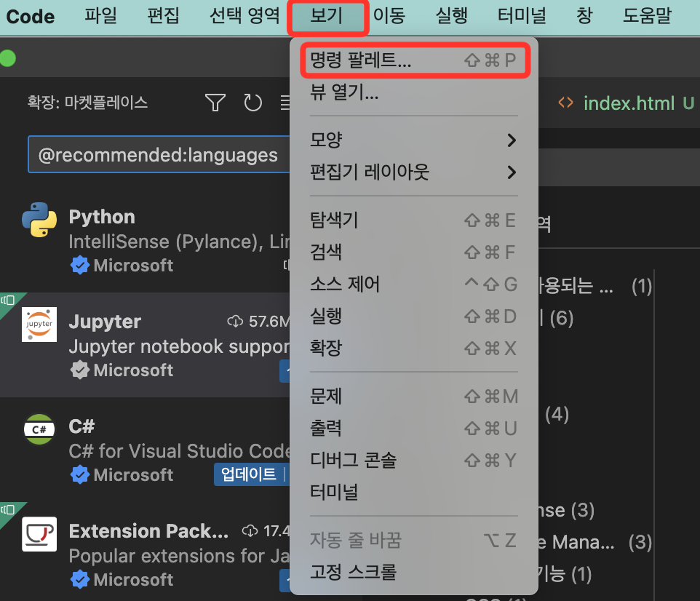Image resolution: width=700 pixels, height=601 pixels.
Task: Expand the 모양 submenu
Action: pos(413,140)
